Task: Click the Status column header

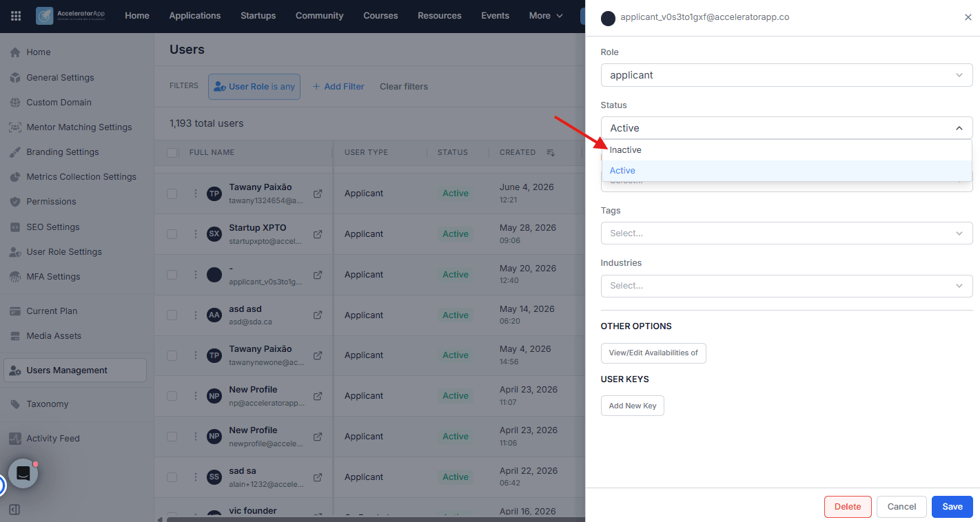Action: (452, 153)
